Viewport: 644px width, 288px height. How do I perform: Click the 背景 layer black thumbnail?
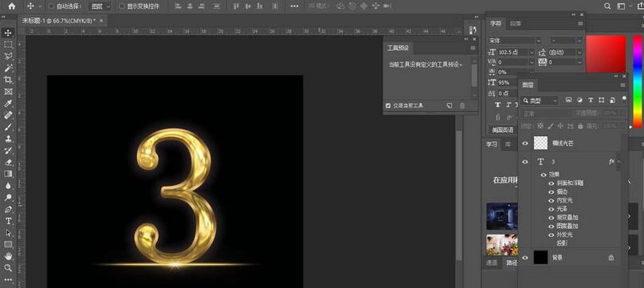[x=540, y=258]
